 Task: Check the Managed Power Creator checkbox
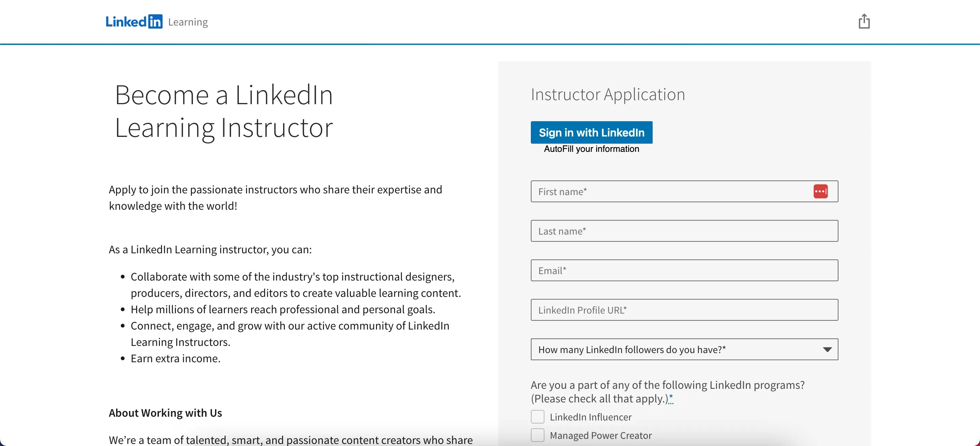tap(538, 435)
